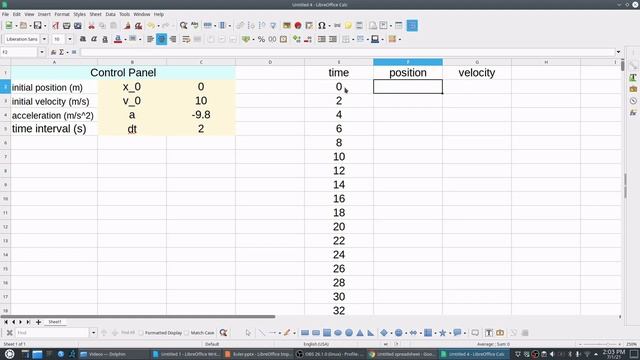Click the Bold formatting icon
This screenshot has width=640, height=360.
82,39
